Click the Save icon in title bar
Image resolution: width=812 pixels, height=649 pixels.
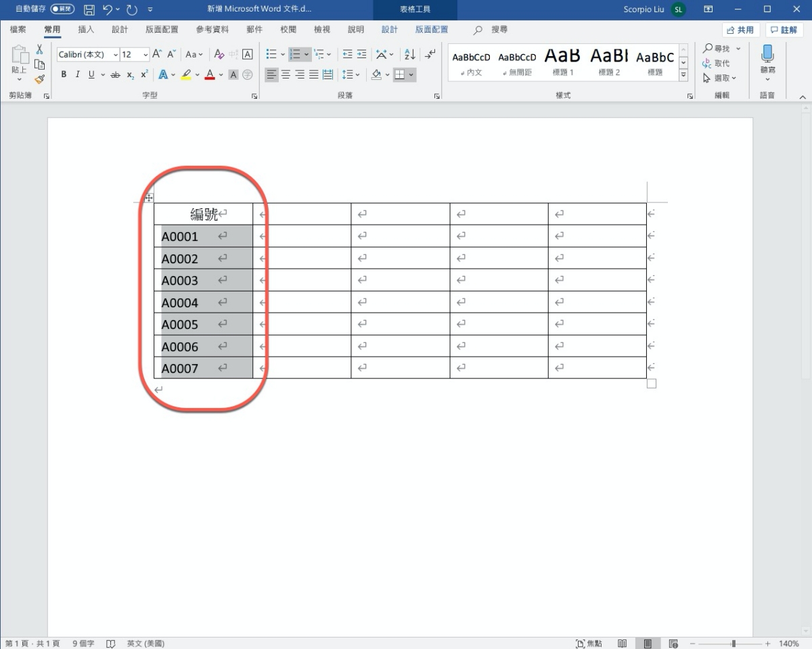pyautogui.click(x=89, y=9)
